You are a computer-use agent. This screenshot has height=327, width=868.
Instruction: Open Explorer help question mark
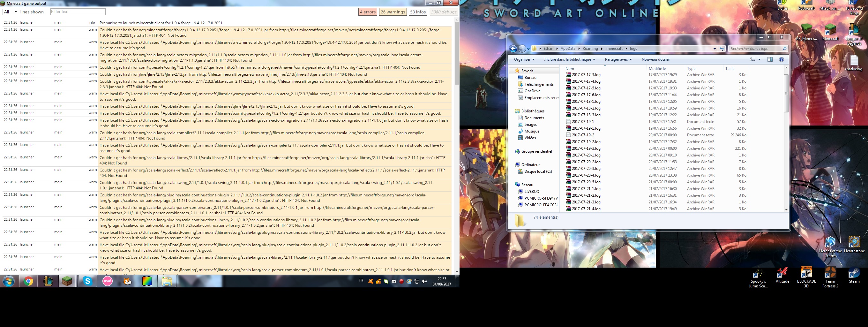(782, 59)
